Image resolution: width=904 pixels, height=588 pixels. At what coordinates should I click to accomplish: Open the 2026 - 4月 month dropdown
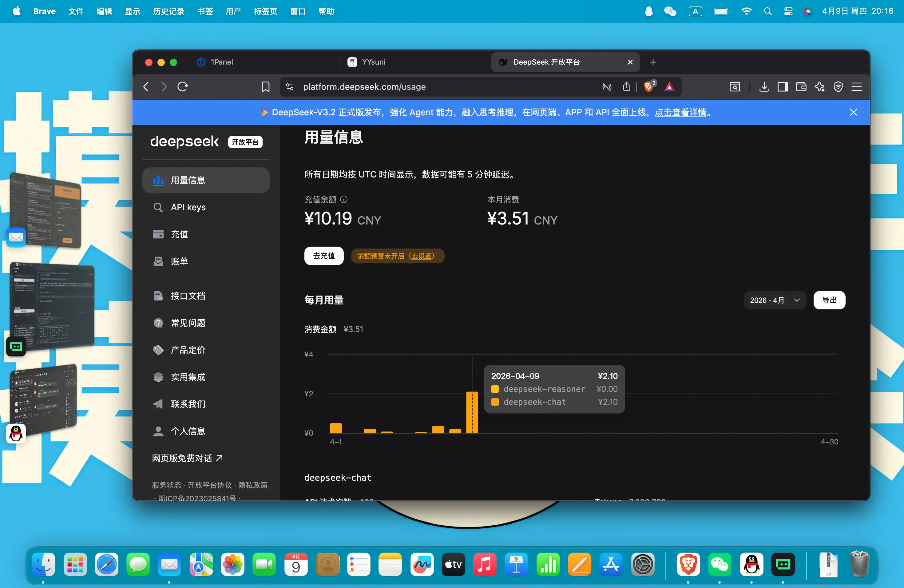775,300
